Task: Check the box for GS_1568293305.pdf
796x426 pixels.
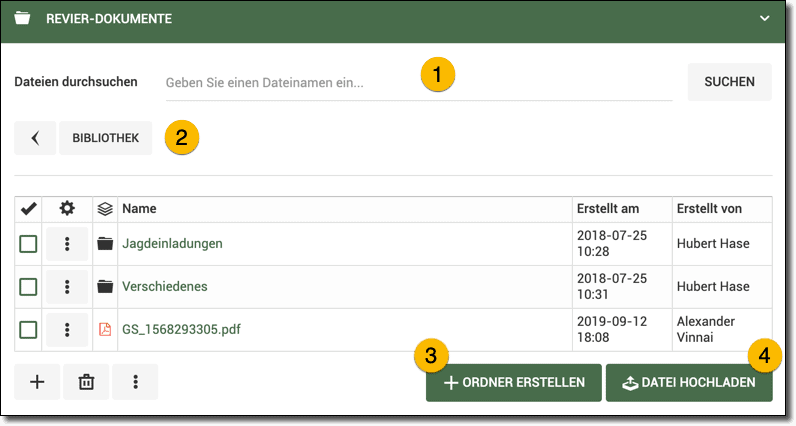Action: coord(29,329)
